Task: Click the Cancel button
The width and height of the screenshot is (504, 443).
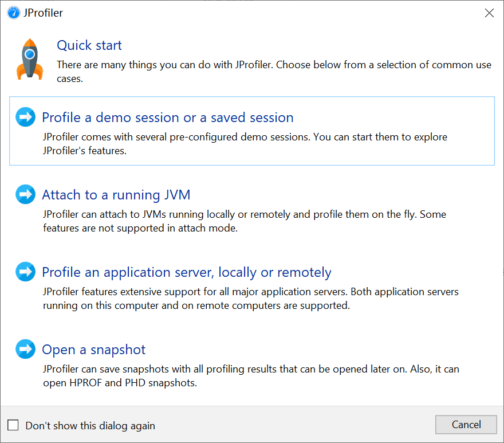Action: (x=466, y=425)
